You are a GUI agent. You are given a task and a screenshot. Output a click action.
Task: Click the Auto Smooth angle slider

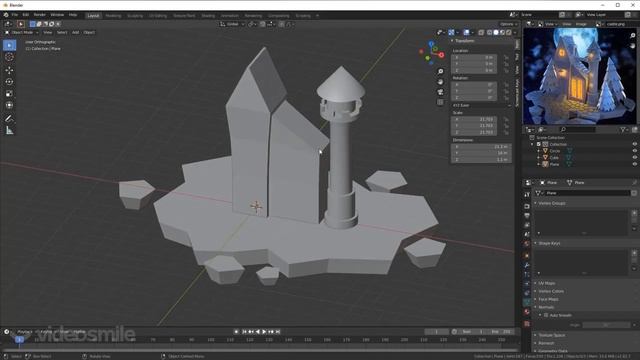tap(606, 325)
